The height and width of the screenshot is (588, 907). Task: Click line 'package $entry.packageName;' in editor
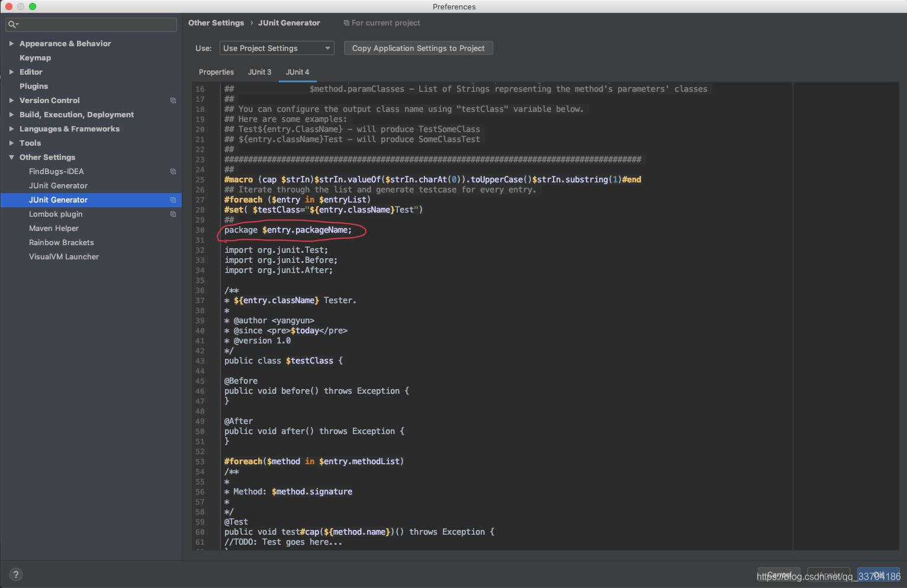pyautogui.click(x=288, y=230)
